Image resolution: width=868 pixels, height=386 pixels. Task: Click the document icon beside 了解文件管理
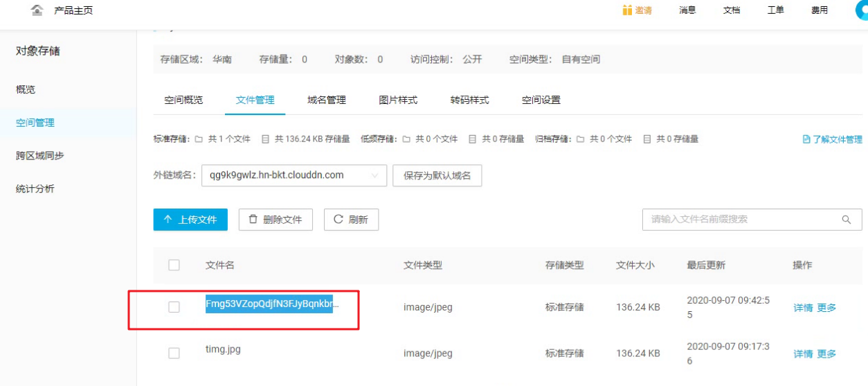click(x=806, y=139)
